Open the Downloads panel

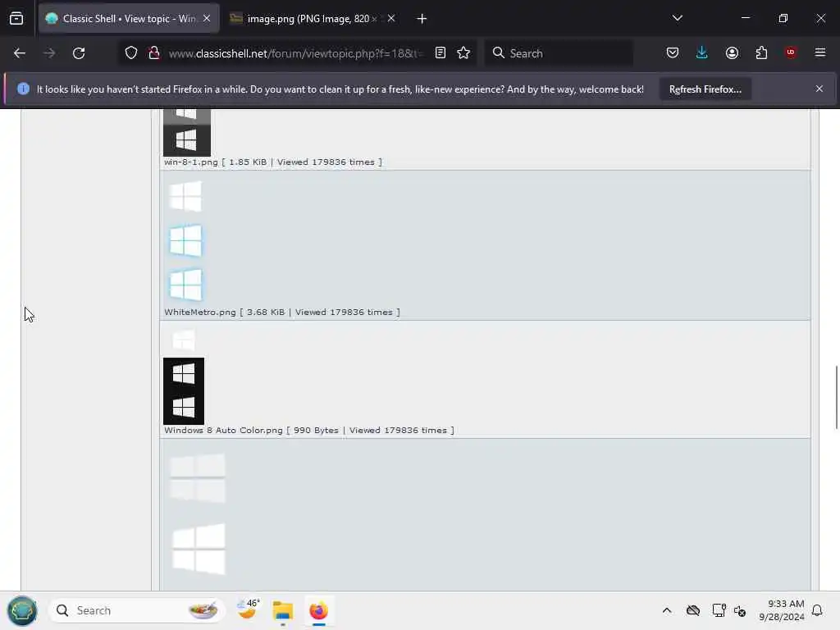click(702, 53)
